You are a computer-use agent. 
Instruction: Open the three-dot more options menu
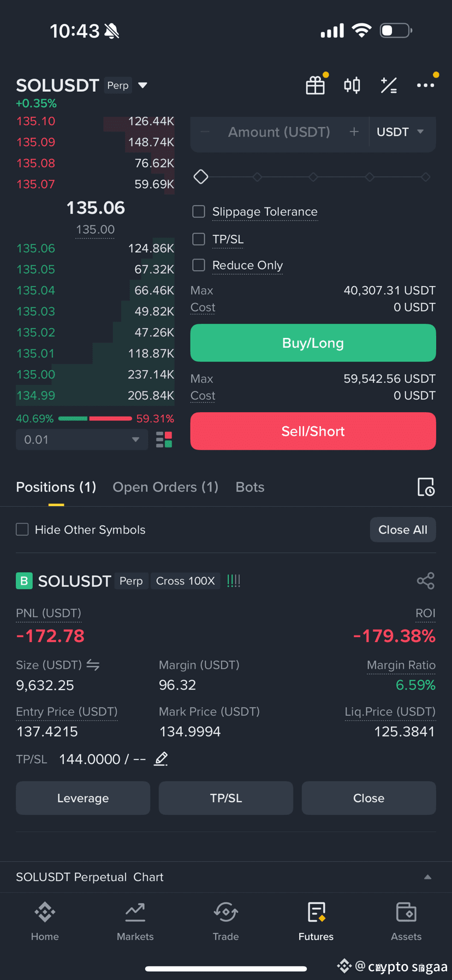pyautogui.click(x=425, y=85)
